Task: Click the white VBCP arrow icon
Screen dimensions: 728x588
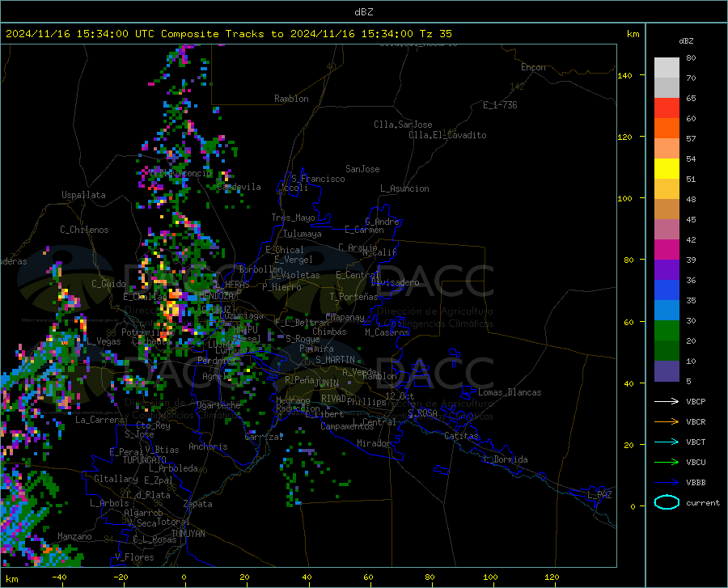Action: pyautogui.click(x=667, y=401)
